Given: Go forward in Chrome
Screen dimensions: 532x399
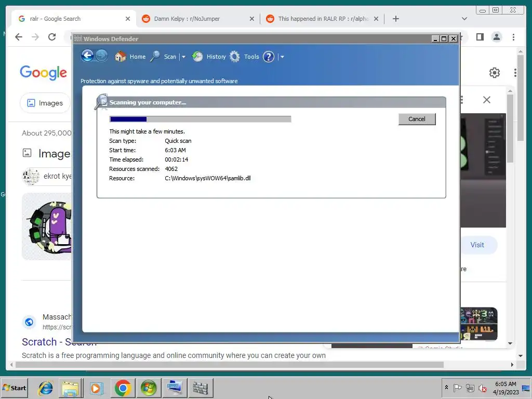Looking at the screenshot, I should 35,37.
